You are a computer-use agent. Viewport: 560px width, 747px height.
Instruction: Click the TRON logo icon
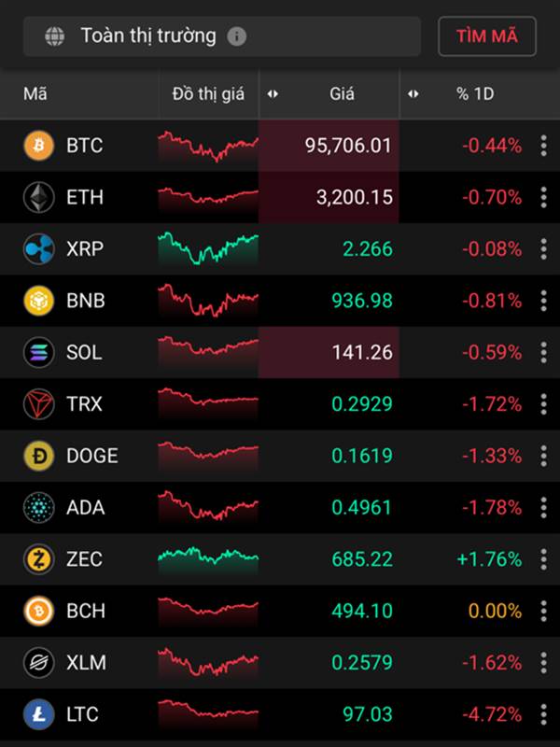[x=39, y=404]
